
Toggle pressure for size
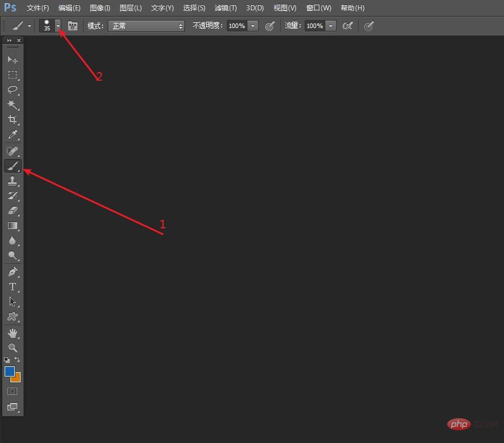pyautogui.click(x=369, y=26)
